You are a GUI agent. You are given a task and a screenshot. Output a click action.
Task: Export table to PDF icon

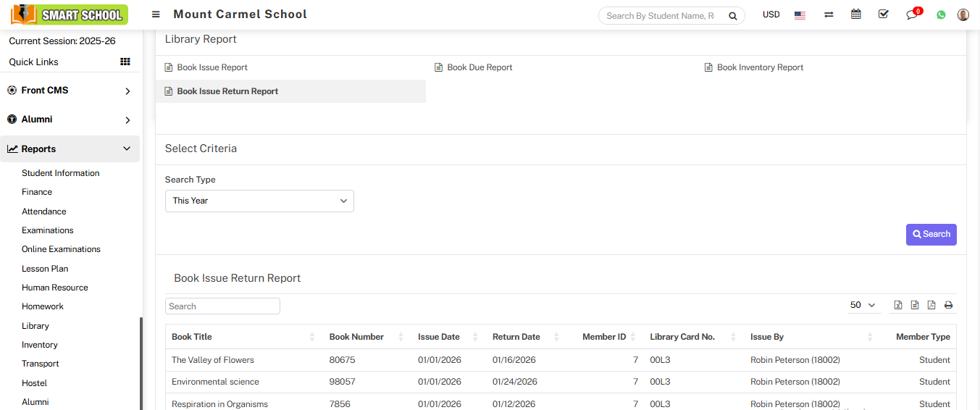pos(931,305)
